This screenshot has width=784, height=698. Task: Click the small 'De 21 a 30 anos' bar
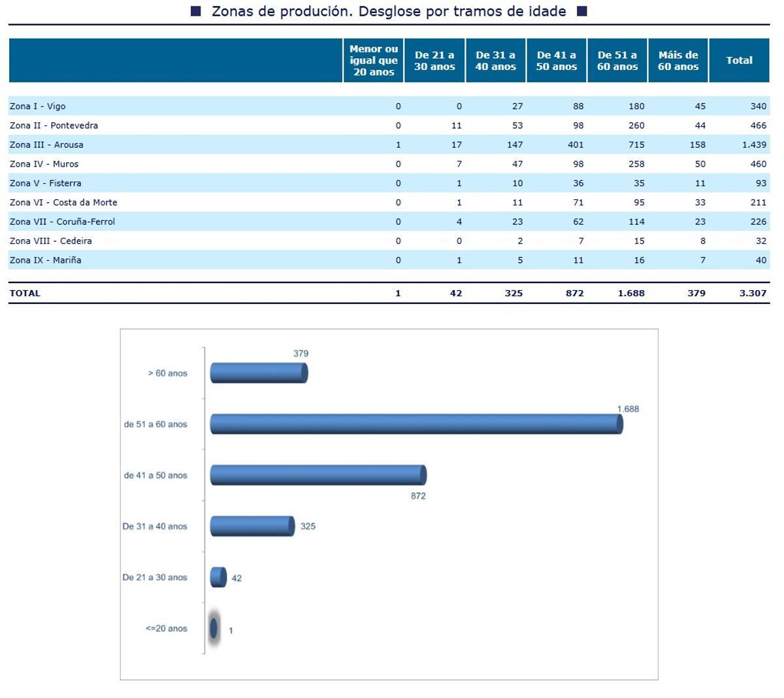tap(218, 577)
